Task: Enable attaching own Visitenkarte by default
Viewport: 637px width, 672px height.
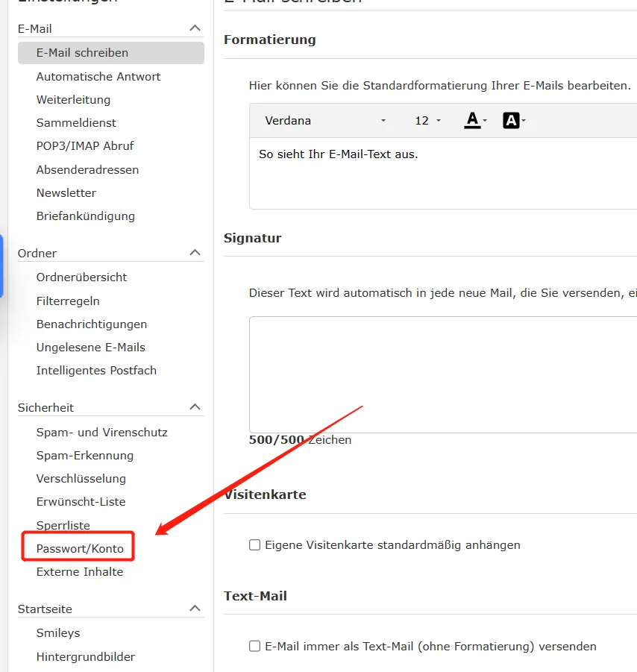Action: point(255,545)
